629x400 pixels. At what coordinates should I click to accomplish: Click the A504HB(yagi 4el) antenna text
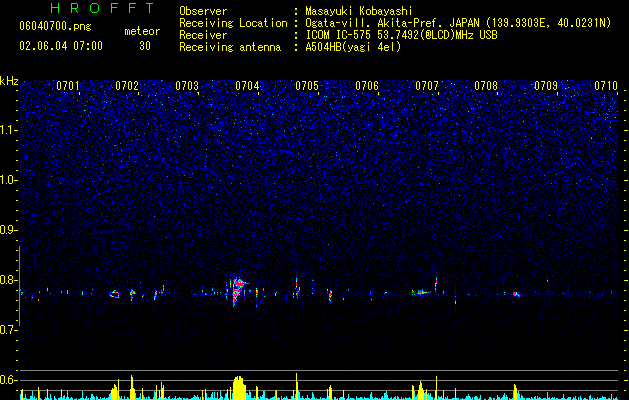click(353, 47)
